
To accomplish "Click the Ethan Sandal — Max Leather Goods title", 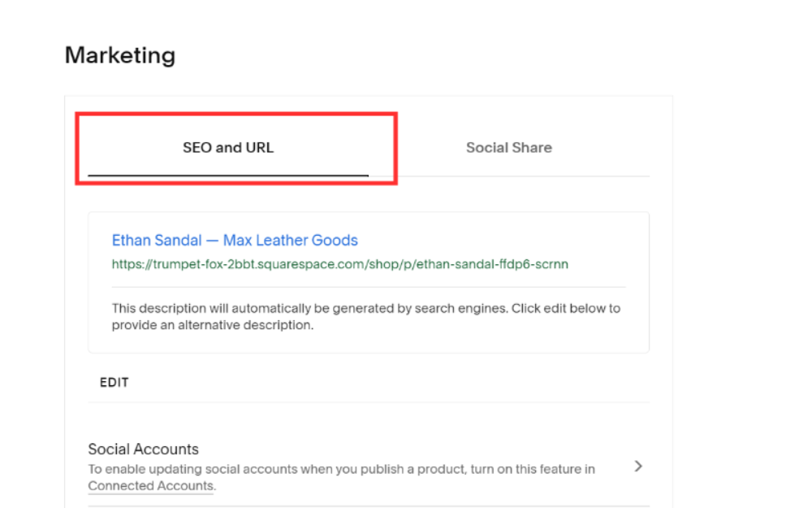I will [x=235, y=241].
